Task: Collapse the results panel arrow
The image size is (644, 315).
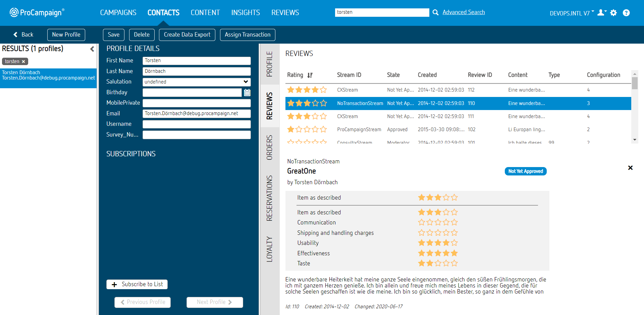Action: pos(92,49)
